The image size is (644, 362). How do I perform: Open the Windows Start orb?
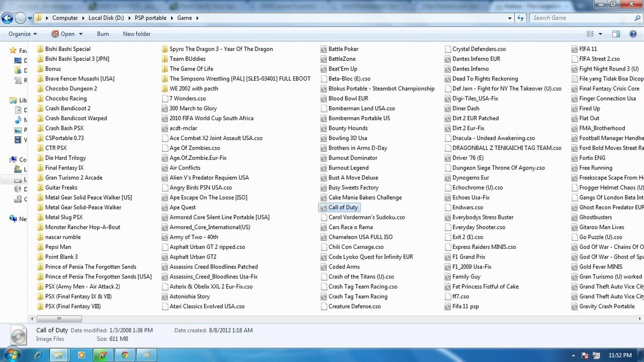coord(13,354)
